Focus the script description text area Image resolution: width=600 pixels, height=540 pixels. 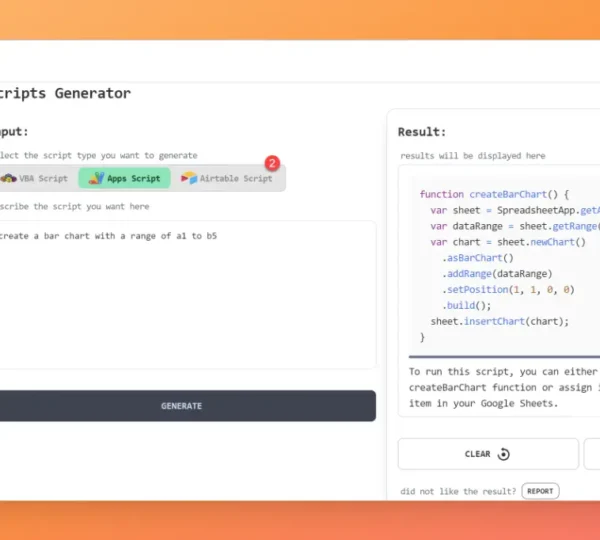tap(187, 310)
